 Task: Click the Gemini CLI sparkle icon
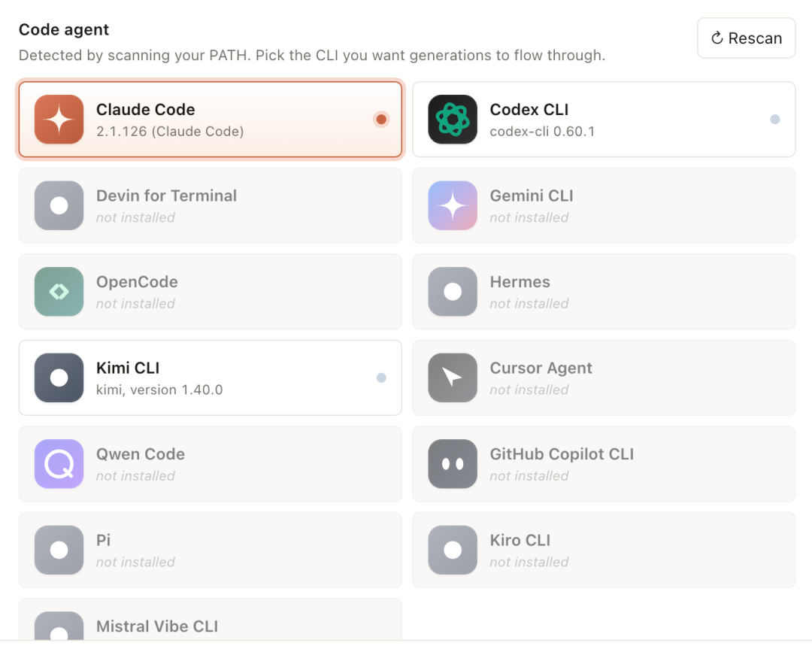[x=453, y=205]
